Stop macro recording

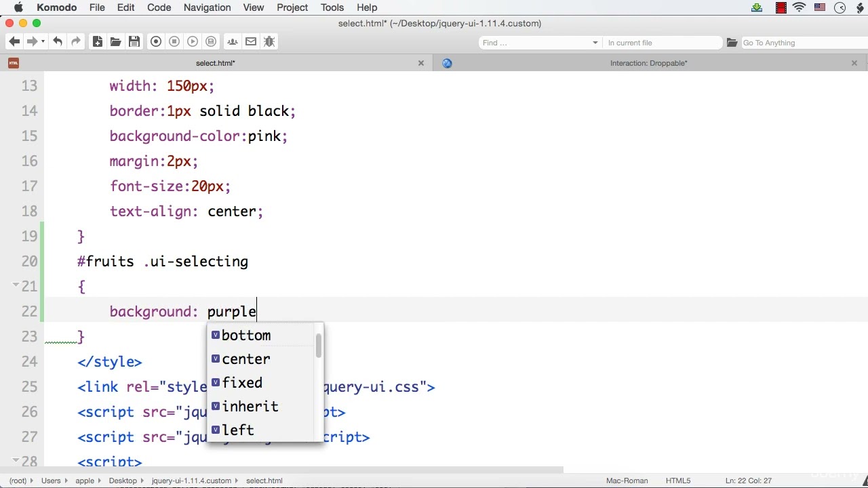[174, 42]
